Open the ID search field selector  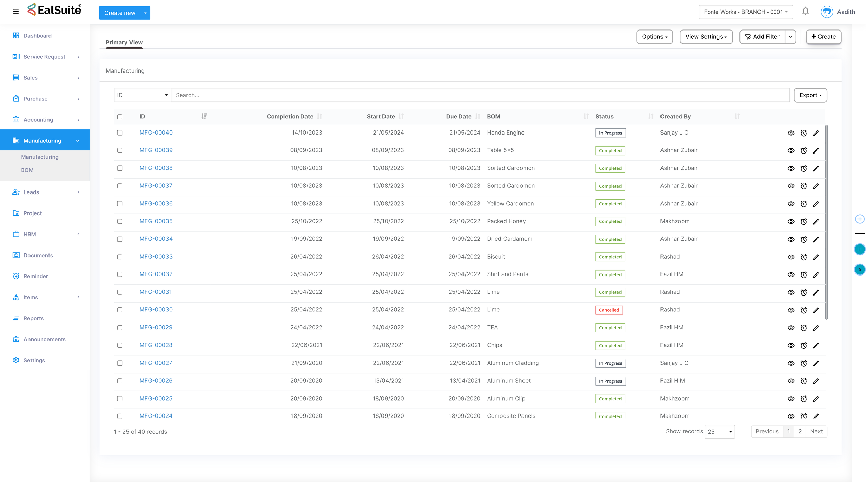point(142,95)
